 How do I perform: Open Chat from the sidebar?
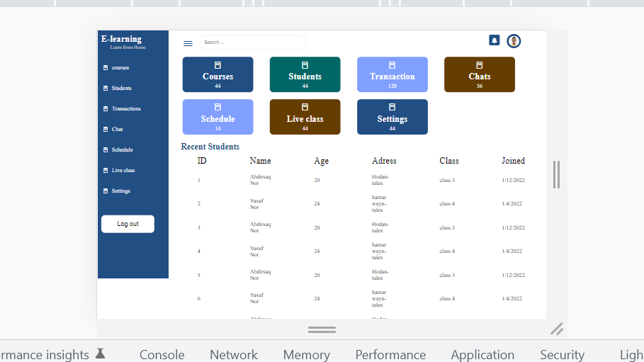pyautogui.click(x=117, y=129)
